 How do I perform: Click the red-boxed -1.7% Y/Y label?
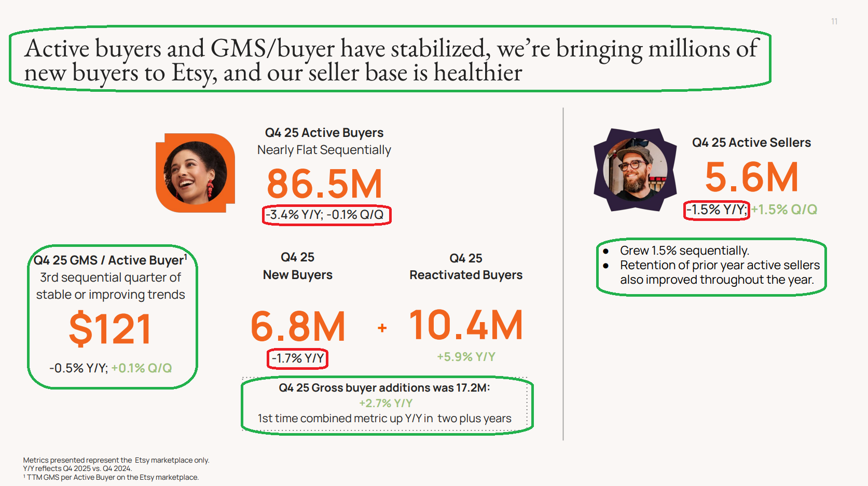pyautogui.click(x=297, y=358)
